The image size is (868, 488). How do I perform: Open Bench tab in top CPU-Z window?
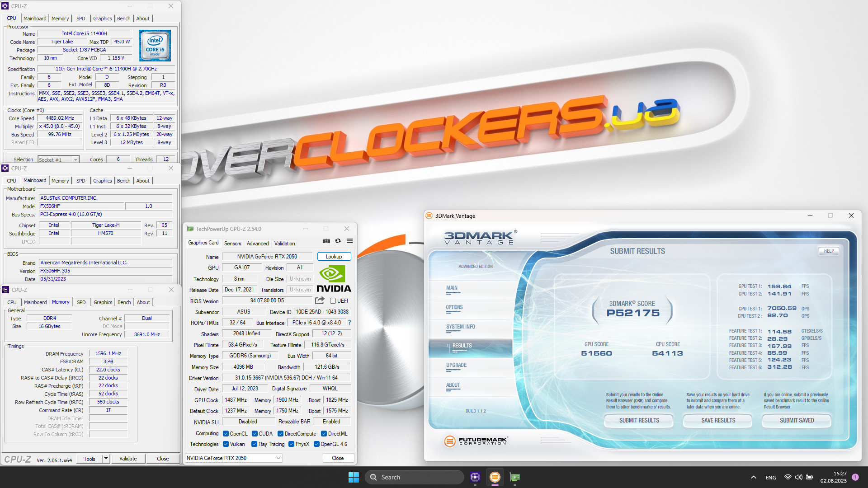point(123,19)
